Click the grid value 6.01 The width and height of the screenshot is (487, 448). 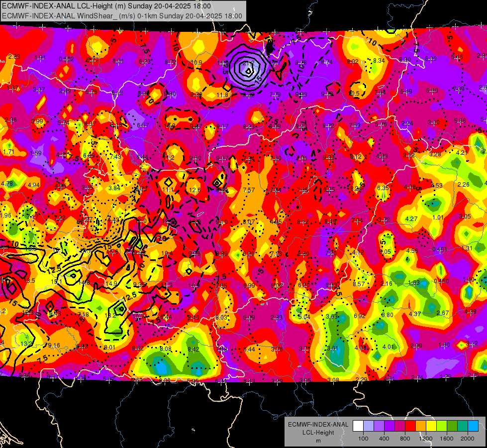pyautogui.click(x=118, y=61)
